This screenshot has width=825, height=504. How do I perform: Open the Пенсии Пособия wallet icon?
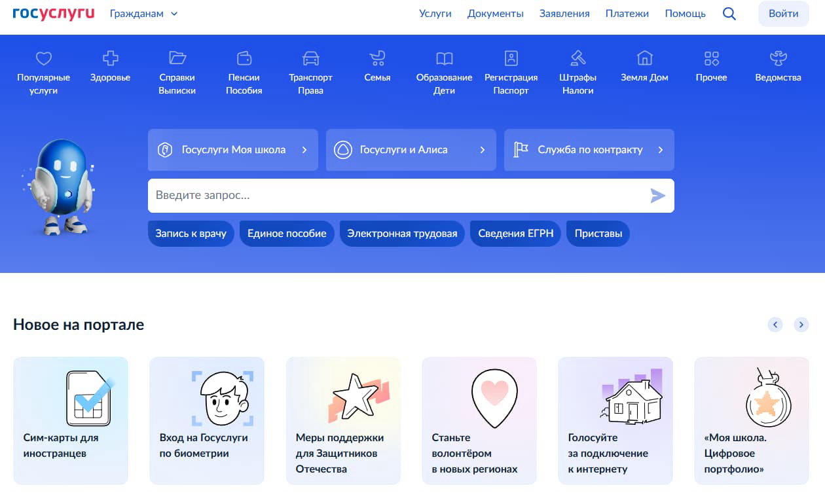point(244,59)
